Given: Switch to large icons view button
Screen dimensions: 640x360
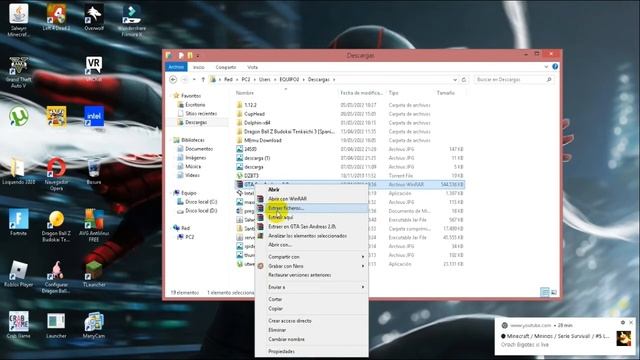Looking at the screenshot, I should tap(554, 292).
